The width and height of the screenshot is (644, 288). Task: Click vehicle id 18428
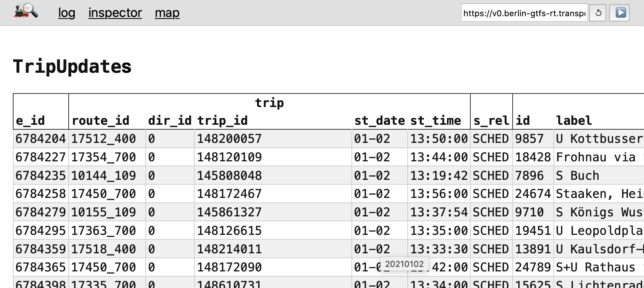click(x=533, y=157)
